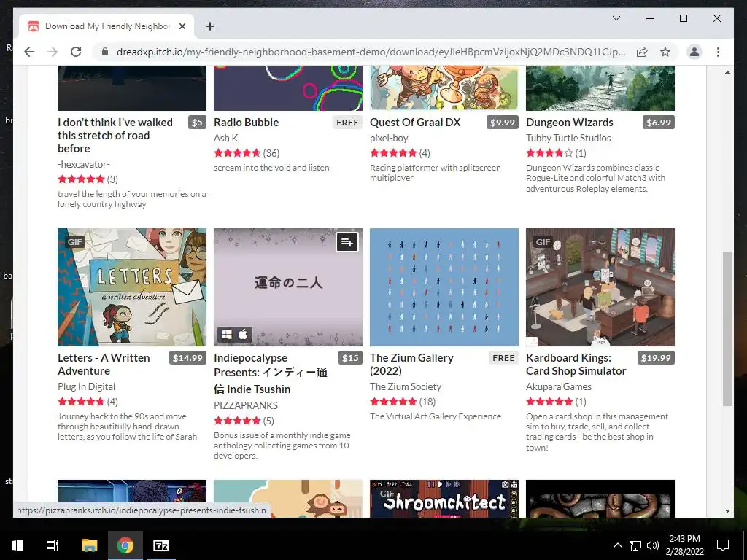Click author link Plug In Digital
The width and height of the screenshot is (747, 560).
click(x=86, y=386)
